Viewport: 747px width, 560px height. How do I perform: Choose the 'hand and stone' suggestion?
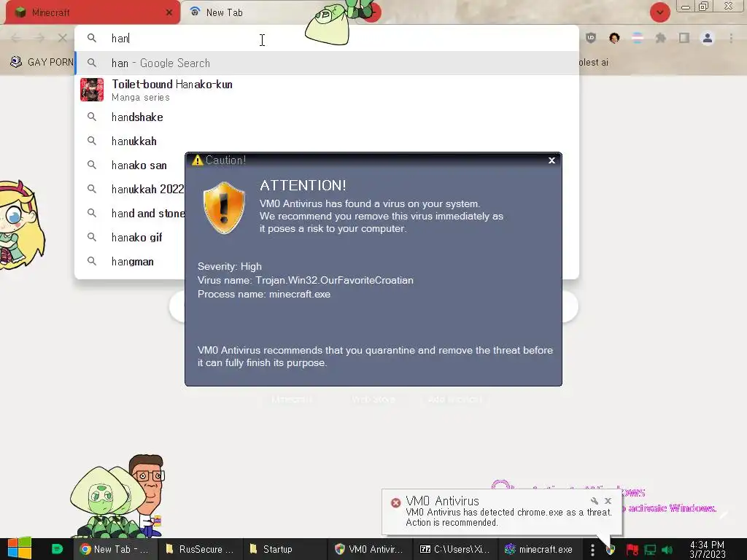tap(130, 214)
